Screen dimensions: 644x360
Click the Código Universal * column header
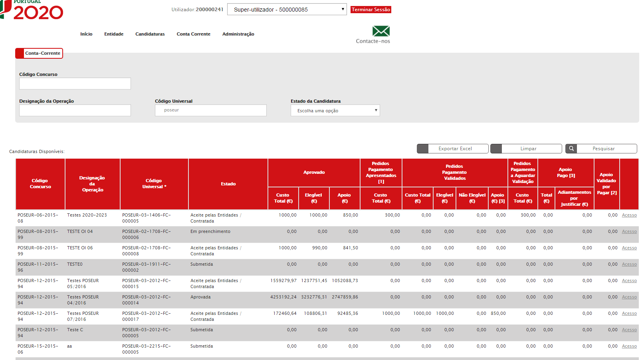pos(154,184)
